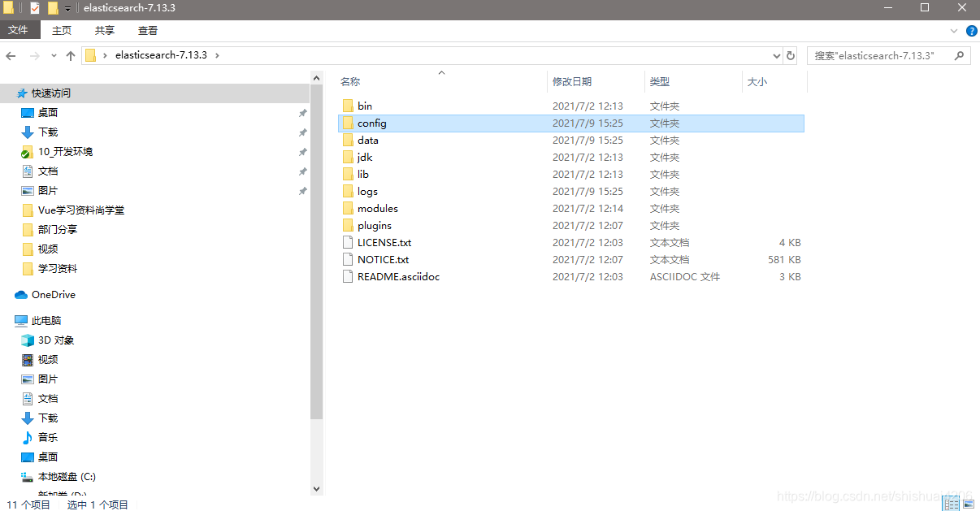This screenshot has height=511, width=980.
Task: Open the recent locations dropdown arrow
Action: point(54,55)
